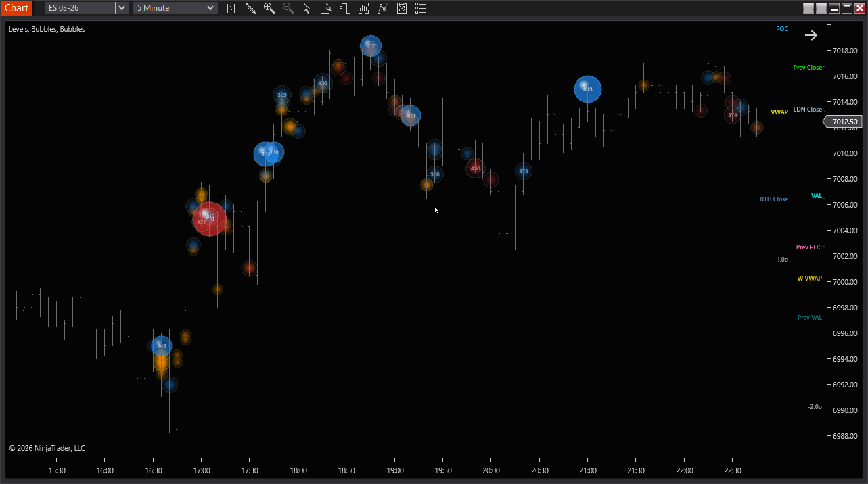The width and height of the screenshot is (868, 484).
Task: Click the 7000.00 price axis label
Action: 845,282
